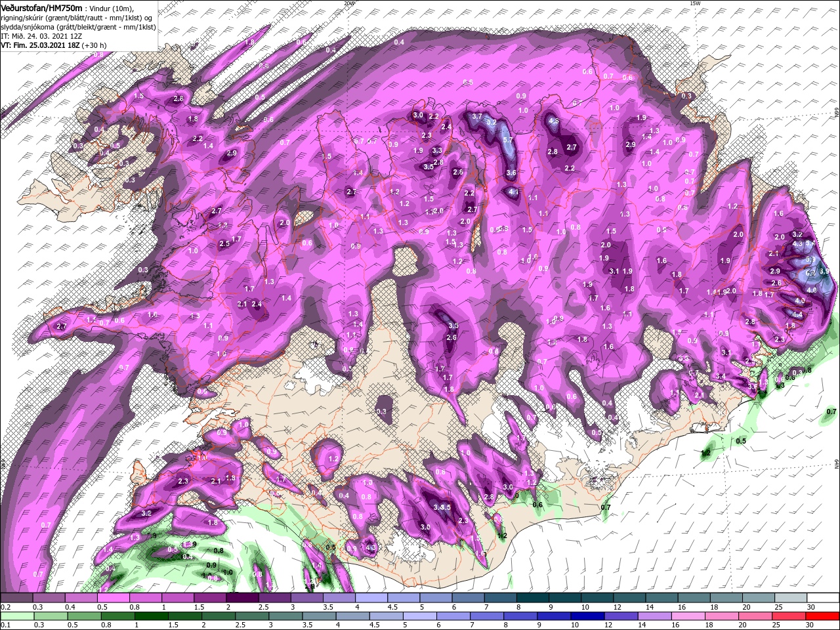
Task: Pick the palest green swatch above lower-row 0.1
Action: [x=16, y=616]
